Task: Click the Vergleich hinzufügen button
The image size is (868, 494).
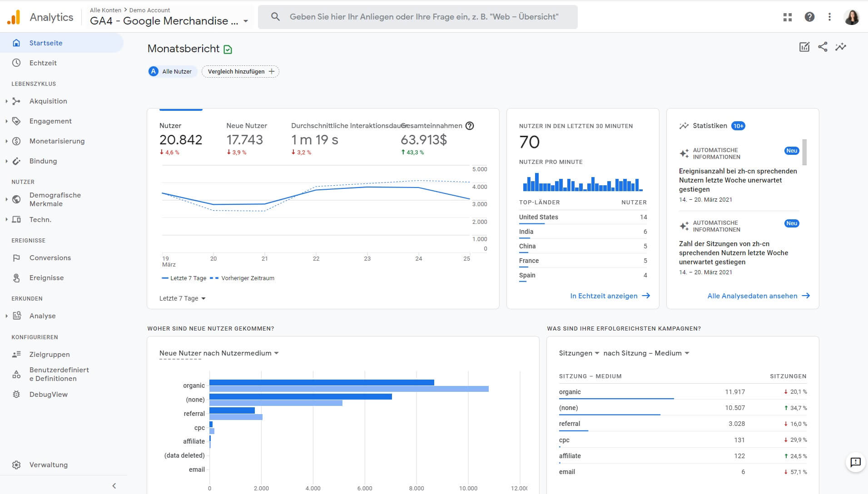Action: pos(240,71)
